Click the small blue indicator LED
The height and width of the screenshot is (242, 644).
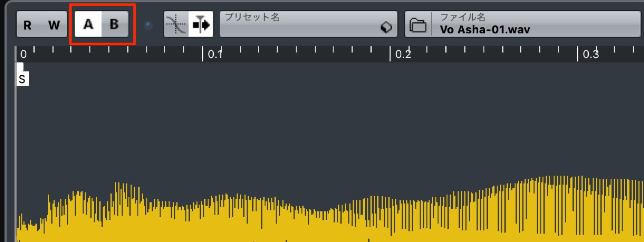[x=149, y=25]
